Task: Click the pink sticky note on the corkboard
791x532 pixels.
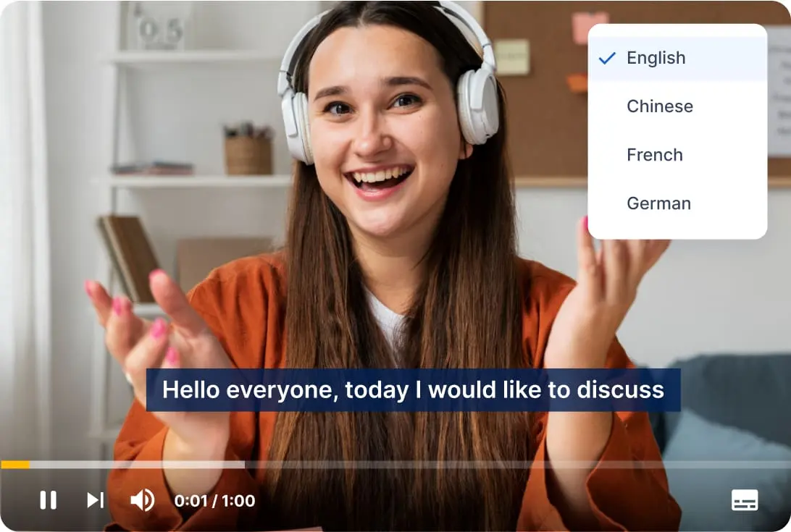Action: pos(590,26)
